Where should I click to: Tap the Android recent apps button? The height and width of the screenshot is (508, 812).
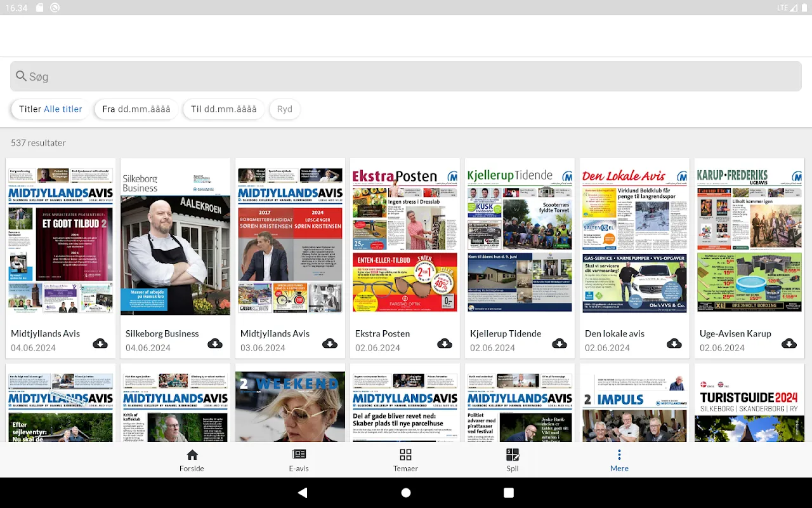509,493
